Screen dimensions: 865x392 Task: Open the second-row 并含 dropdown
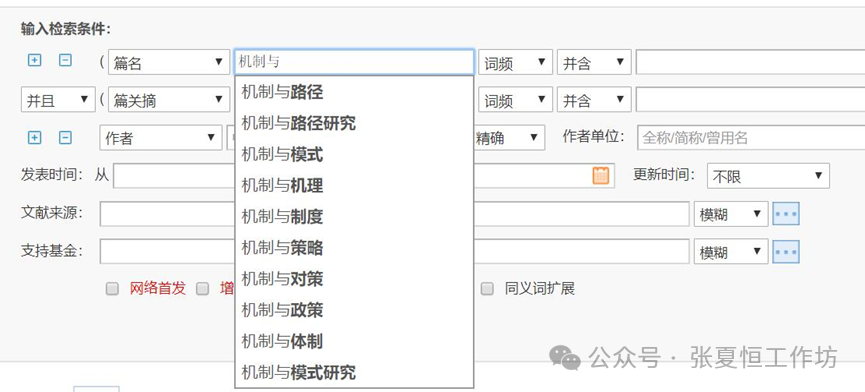point(594,100)
